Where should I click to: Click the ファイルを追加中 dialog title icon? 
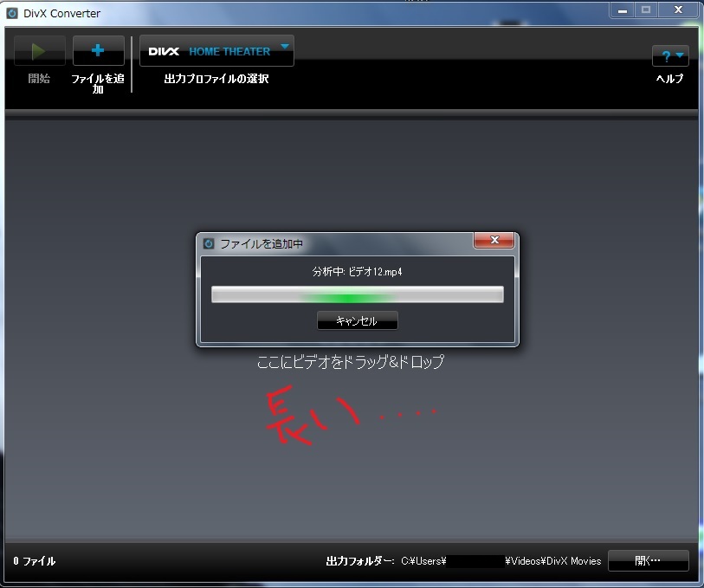pos(209,243)
